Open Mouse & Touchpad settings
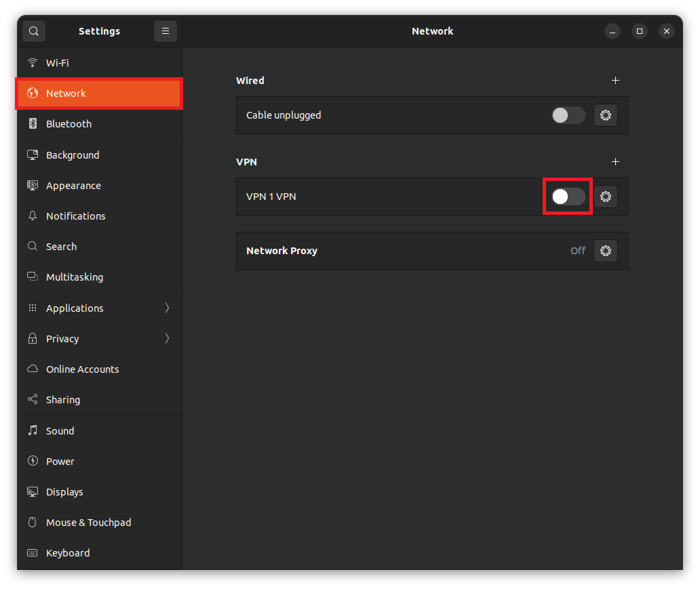This screenshot has height=589, width=700. point(88,523)
